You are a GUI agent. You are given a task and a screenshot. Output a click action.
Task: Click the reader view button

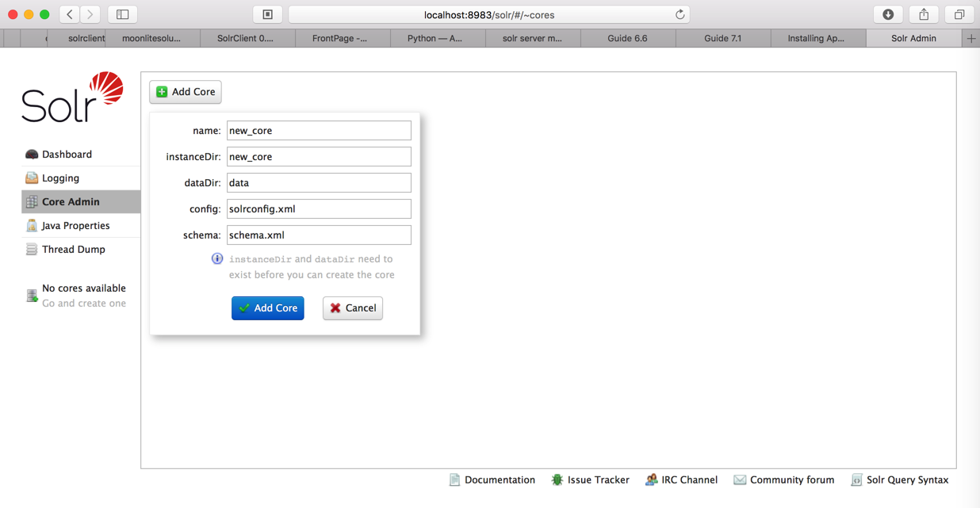(x=268, y=14)
